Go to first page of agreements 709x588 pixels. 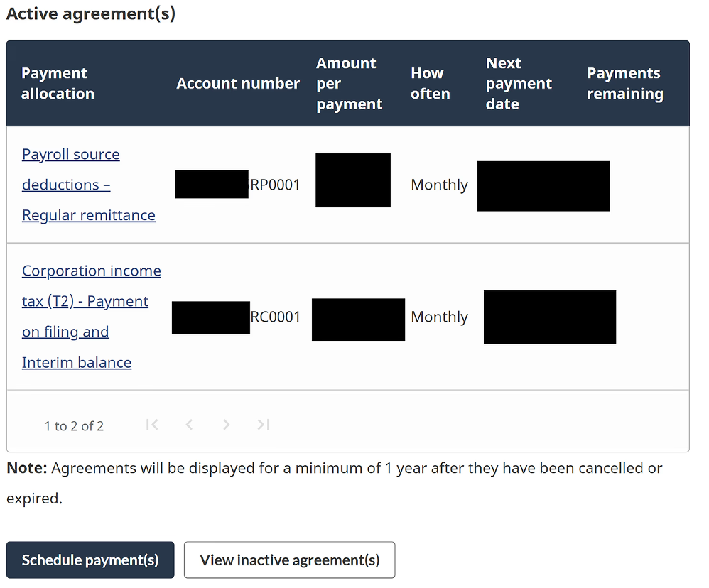[151, 425]
